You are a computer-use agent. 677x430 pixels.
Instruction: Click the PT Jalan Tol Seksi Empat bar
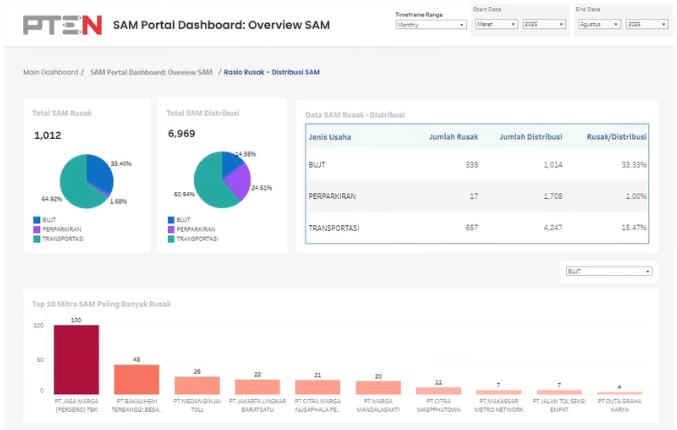[x=559, y=392]
